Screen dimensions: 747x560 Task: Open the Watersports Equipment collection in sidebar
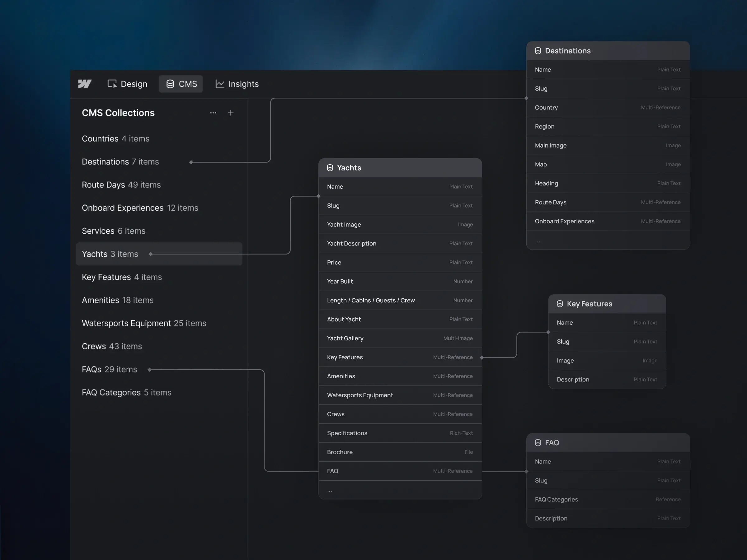(144, 323)
